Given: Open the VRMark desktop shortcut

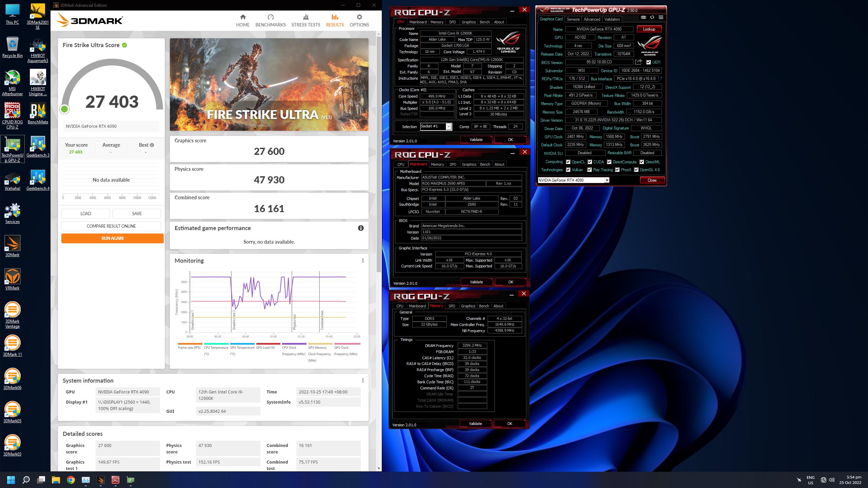Looking at the screenshot, I should [x=13, y=279].
